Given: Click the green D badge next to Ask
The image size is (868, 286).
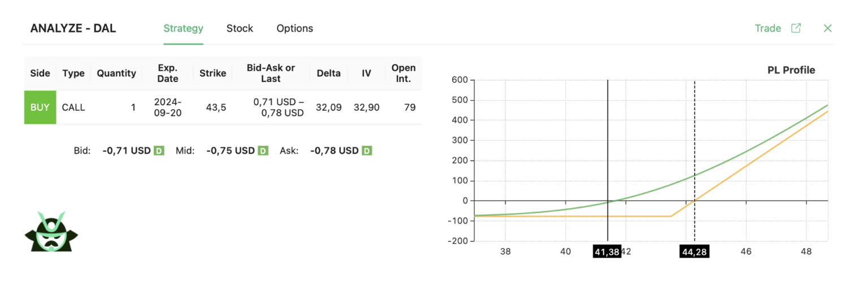Looking at the screenshot, I should [x=367, y=151].
